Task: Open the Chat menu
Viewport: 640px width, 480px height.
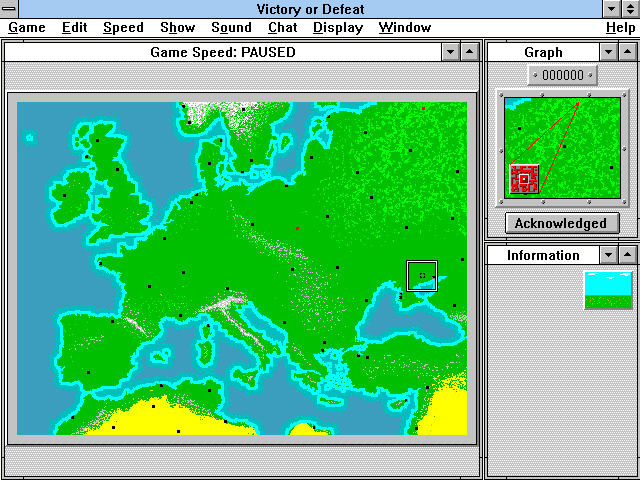Action: point(282,28)
